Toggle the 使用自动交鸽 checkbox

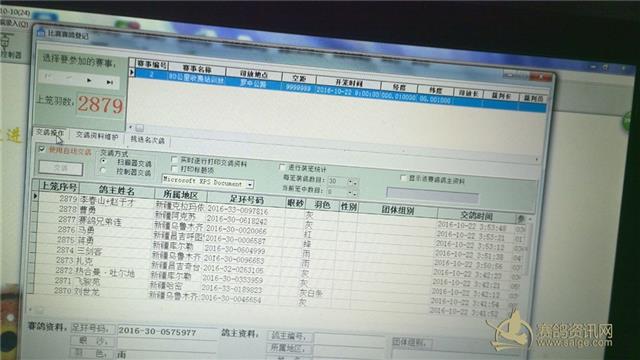tap(42, 149)
